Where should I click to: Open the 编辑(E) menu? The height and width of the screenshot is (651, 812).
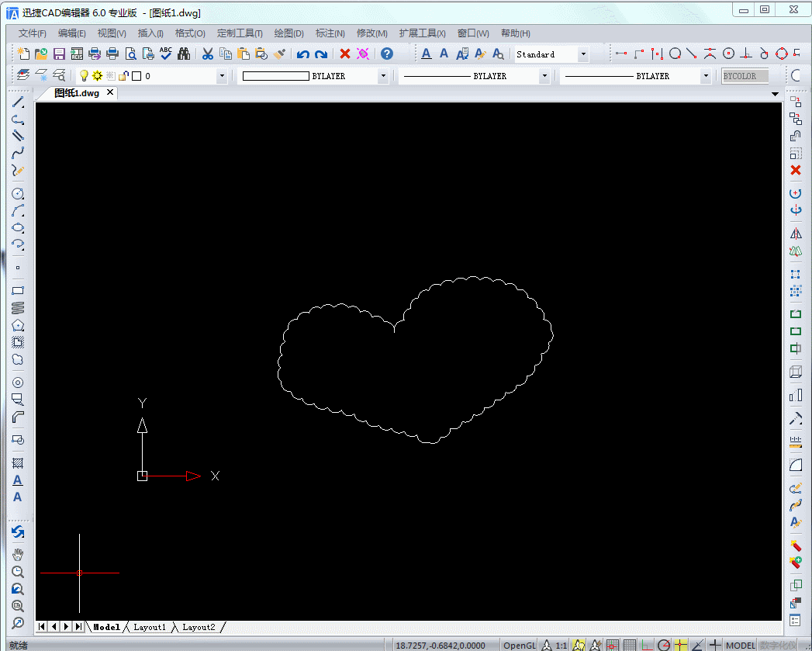72,33
